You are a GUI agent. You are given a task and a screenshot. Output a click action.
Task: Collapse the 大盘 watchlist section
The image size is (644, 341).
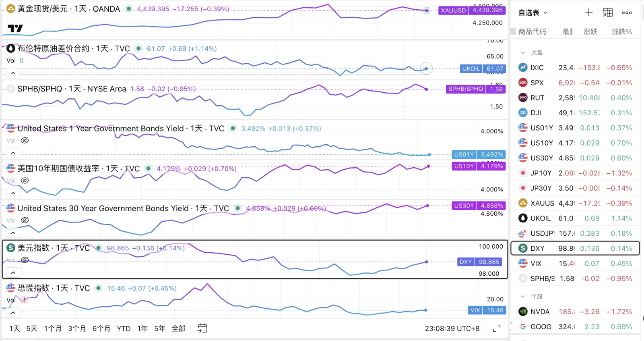point(523,52)
